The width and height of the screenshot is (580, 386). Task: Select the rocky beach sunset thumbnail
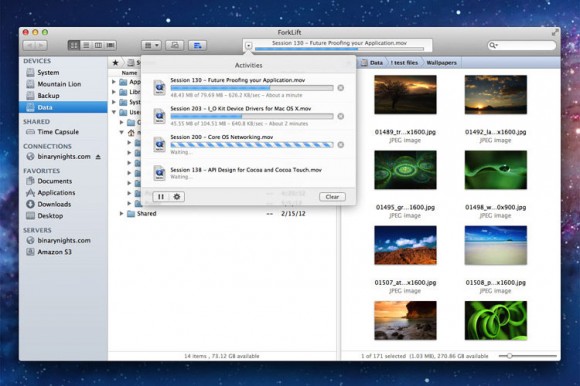(405, 321)
